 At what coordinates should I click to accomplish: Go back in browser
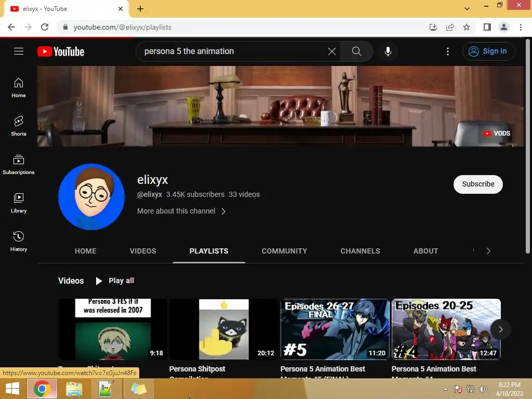pos(11,27)
